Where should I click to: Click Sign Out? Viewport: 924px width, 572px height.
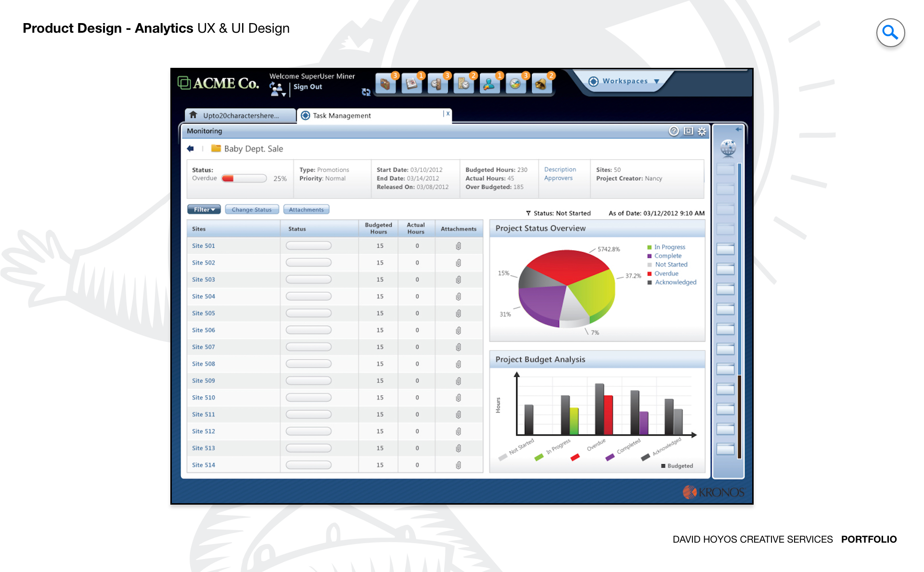[x=308, y=87]
